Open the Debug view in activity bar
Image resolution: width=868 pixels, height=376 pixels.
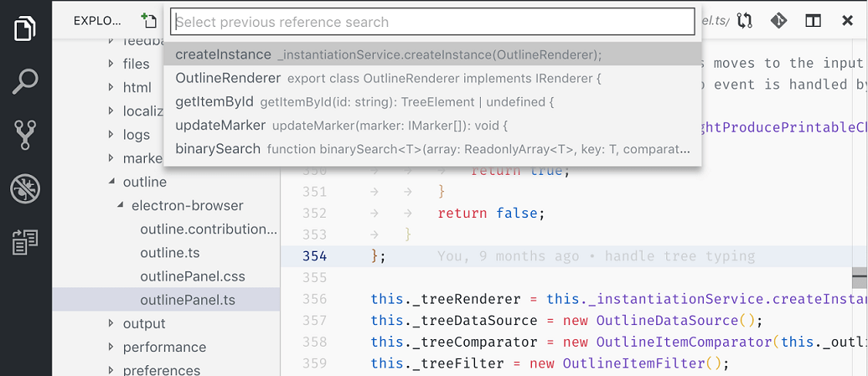coord(25,188)
